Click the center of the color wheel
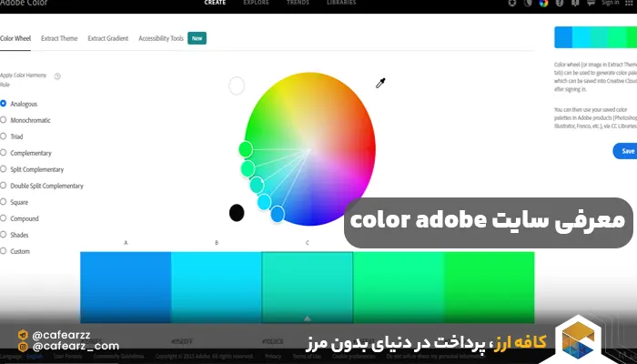Screen dimensions: 637x364 point(311,149)
